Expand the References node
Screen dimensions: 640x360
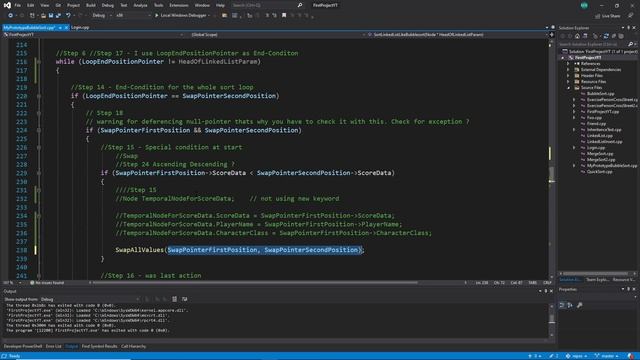click(x=568, y=64)
